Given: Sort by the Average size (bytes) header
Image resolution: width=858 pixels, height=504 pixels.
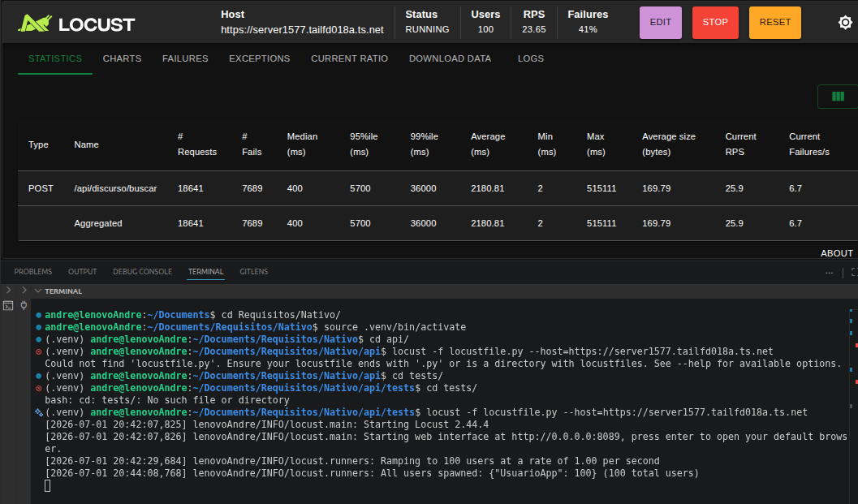Looking at the screenshot, I should pos(669,144).
